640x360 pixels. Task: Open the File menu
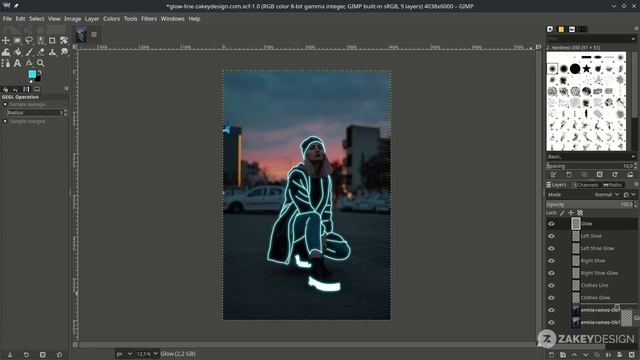click(x=7, y=19)
